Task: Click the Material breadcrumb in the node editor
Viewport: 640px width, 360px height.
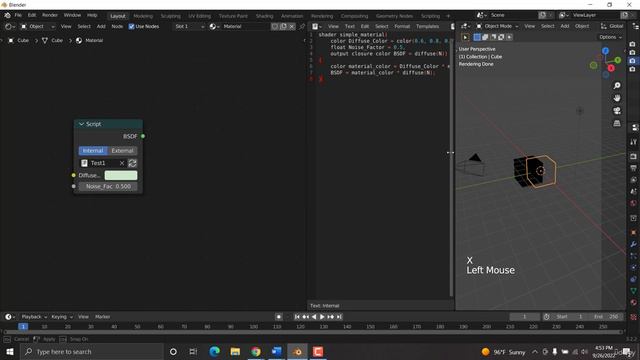Action: tap(89, 40)
